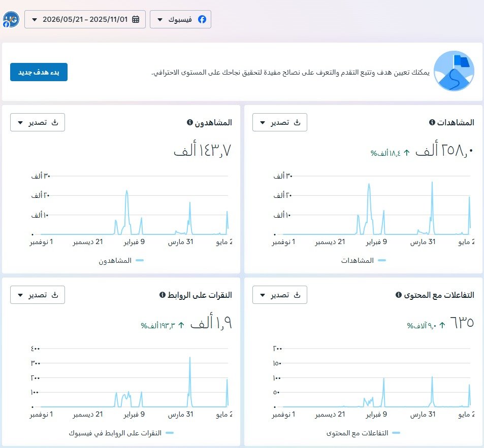
Task: Click the ٣٠ ألف axis label in المشاهدون chart
Action: [41, 176]
